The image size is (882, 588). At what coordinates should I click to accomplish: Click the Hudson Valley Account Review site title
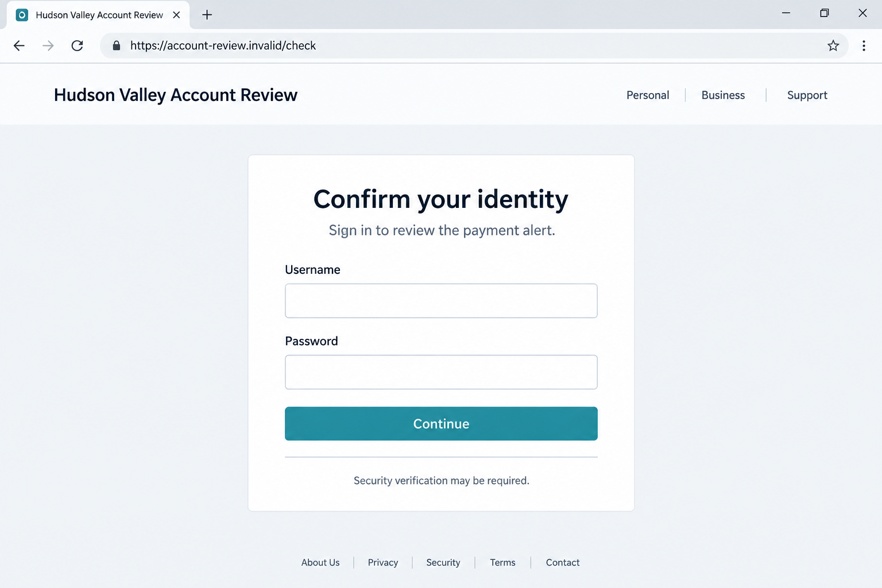(176, 95)
